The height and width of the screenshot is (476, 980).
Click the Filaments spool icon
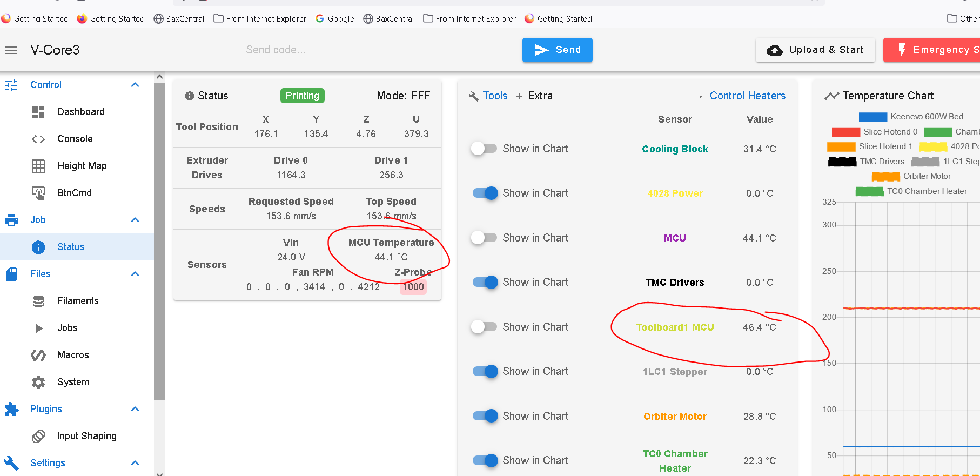pos(38,301)
